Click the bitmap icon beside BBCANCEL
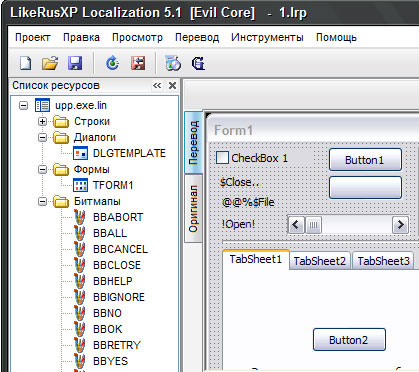 pyautogui.click(x=79, y=249)
